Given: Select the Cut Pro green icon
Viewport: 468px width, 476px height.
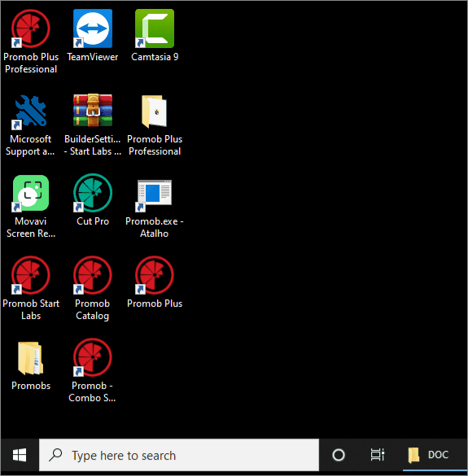Looking at the screenshot, I should [x=93, y=193].
